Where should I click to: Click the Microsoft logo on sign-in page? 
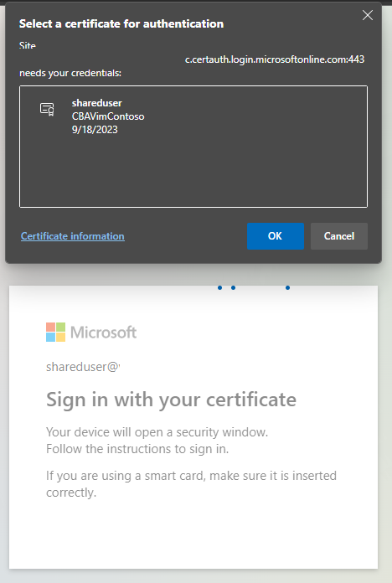tap(91, 332)
